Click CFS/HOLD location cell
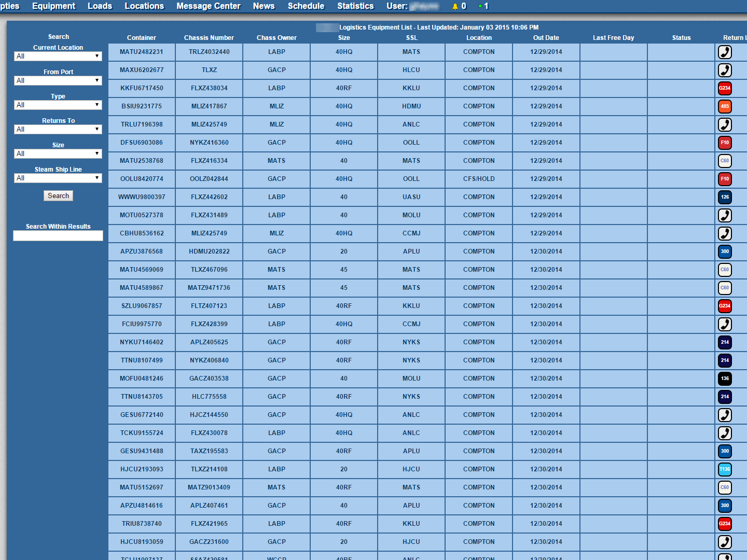The width and height of the screenshot is (747, 560). pos(479,179)
